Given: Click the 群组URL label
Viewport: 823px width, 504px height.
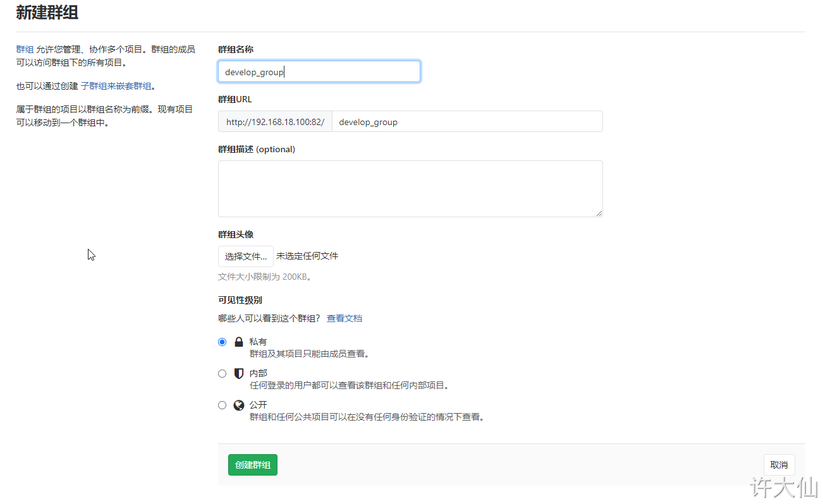Looking at the screenshot, I should coord(235,100).
